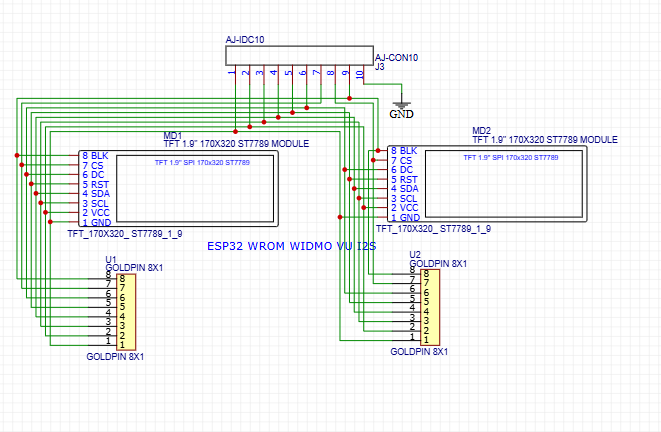Click MD1 pin label 7 CS

click(93, 166)
